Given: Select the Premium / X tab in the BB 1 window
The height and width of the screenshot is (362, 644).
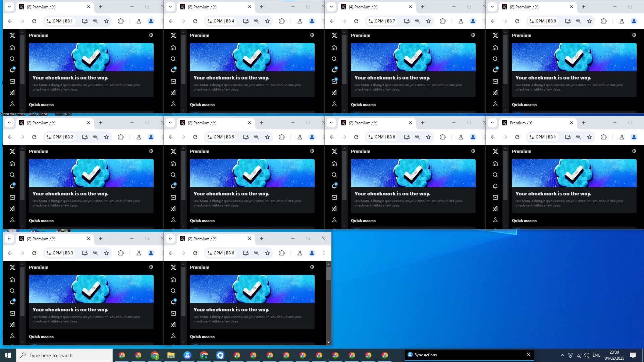Looking at the screenshot, I should tap(55, 7).
